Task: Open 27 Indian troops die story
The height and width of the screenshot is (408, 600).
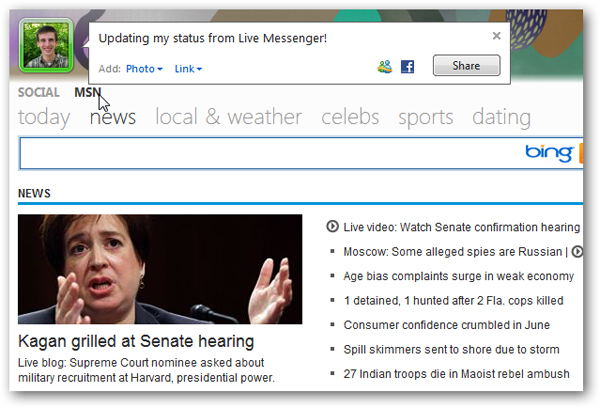Action: (x=457, y=374)
